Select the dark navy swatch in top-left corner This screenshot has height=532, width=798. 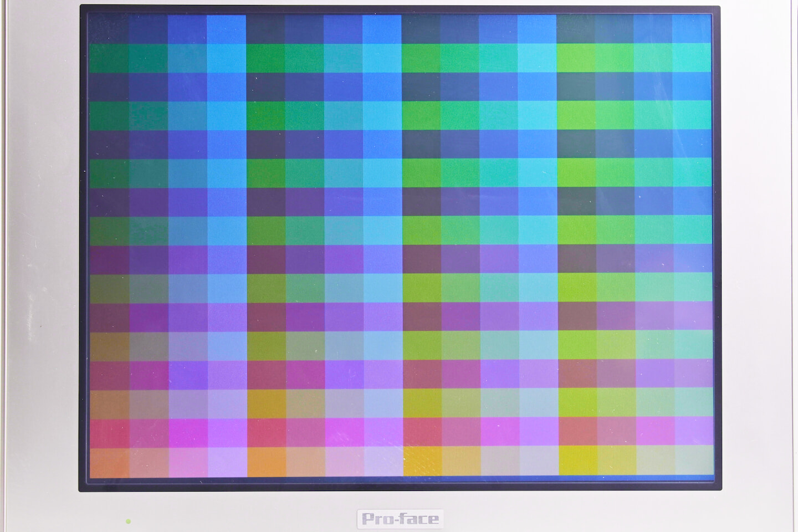pos(109,28)
